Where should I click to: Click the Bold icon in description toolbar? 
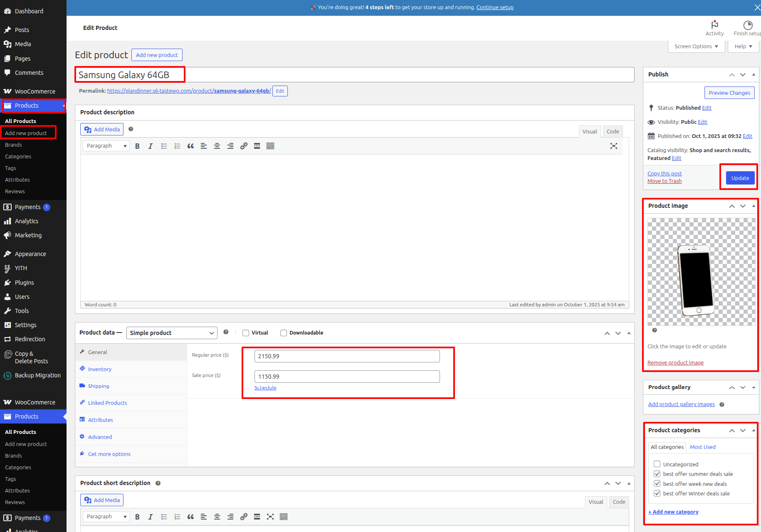137,146
